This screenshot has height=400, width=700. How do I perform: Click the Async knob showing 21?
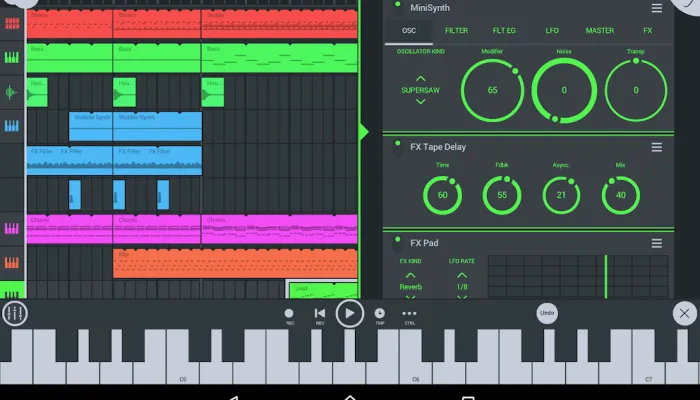(x=561, y=195)
